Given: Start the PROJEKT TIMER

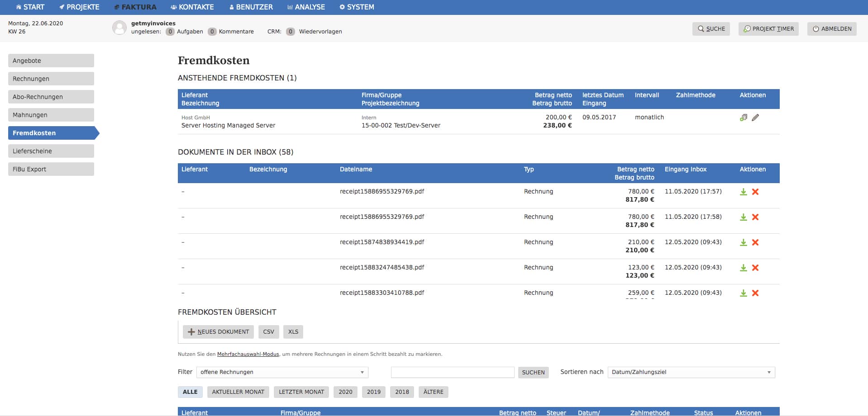Looking at the screenshot, I should pos(768,29).
